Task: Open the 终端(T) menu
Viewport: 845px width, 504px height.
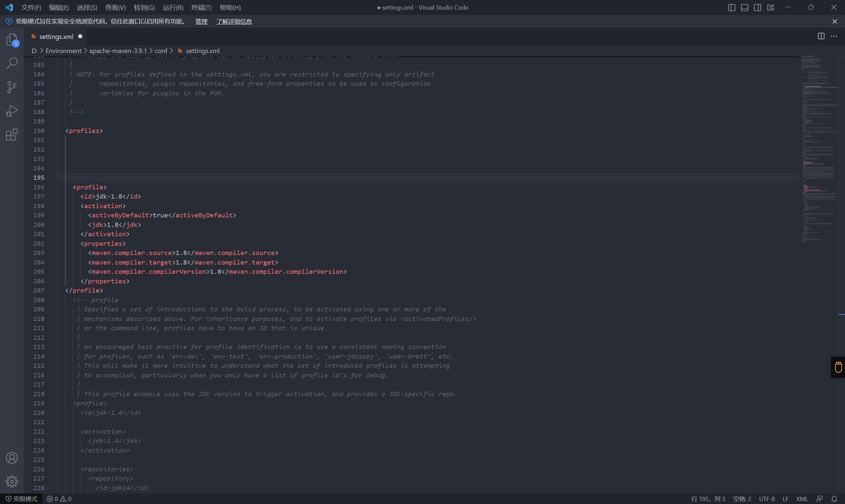Action: click(x=201, y=8)
